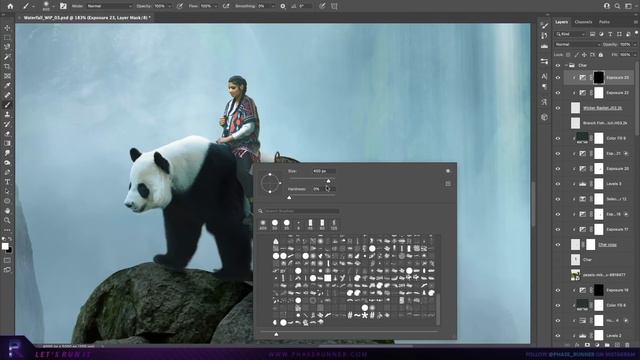Click Delete layer trash icon

pyautogui.click(x=627, y=345)
